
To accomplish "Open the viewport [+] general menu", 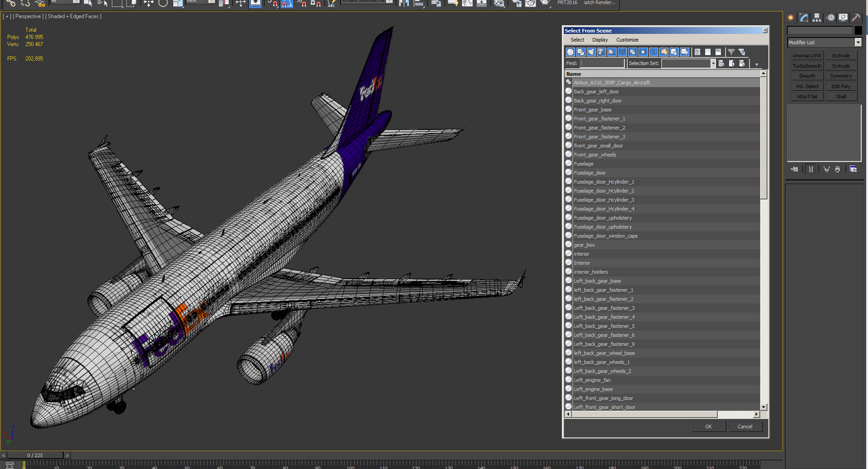I will point(7,16).
